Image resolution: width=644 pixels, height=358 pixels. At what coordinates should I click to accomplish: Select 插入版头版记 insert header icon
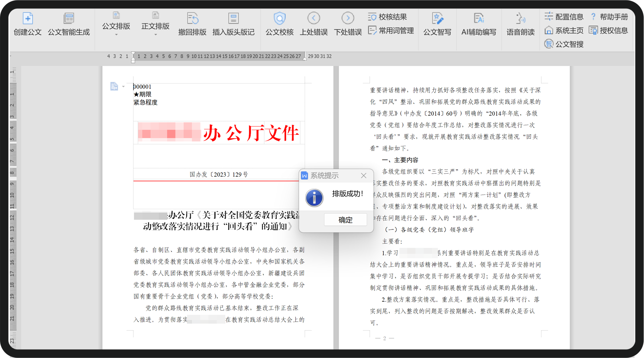tap(233, 24)
